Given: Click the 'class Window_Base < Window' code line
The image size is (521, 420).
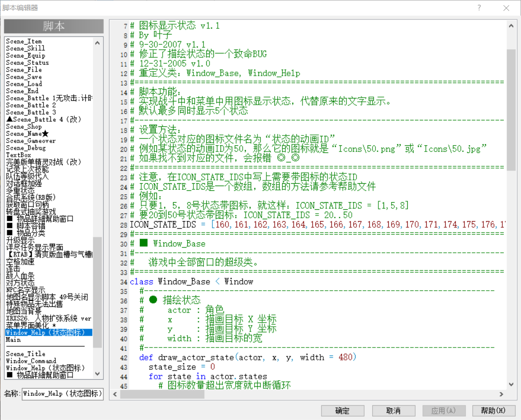Looking at the screenshot, I should [x=192, y=282].
